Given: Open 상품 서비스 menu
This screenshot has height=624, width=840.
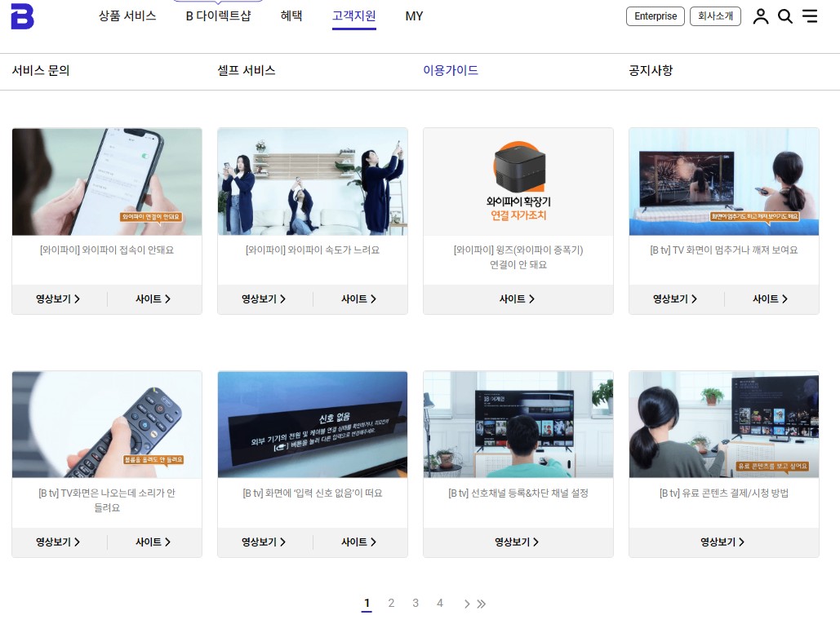Looking at the screenshot, I should [127, 16].
